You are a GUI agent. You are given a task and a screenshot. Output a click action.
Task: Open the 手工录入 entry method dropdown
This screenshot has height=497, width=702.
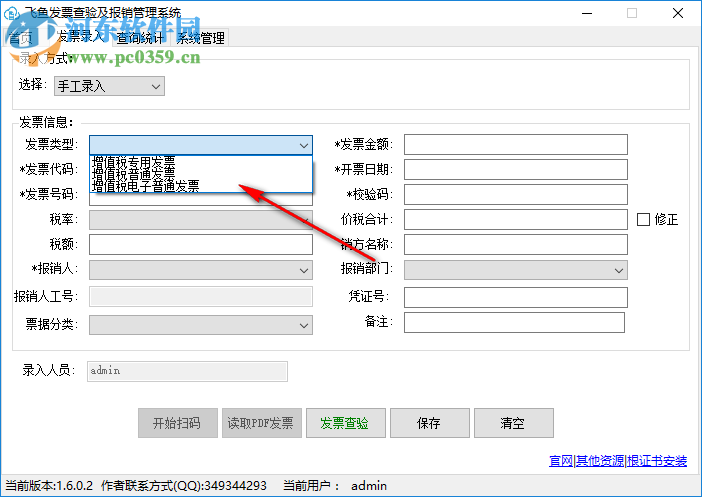(x=109, y=86)
